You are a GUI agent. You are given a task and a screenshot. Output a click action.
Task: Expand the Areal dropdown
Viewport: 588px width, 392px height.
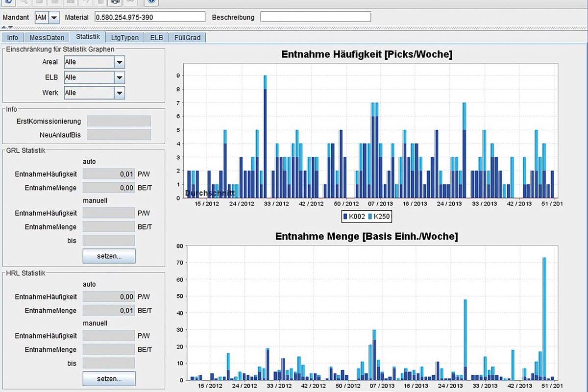click(119, 62)
